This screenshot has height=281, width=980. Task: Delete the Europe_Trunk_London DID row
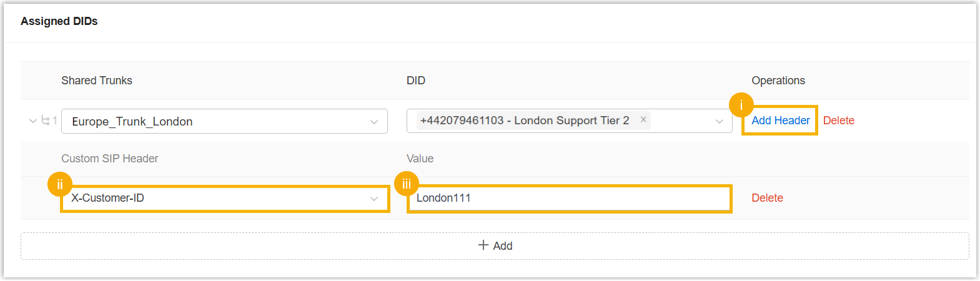click(x=838, y=121)
